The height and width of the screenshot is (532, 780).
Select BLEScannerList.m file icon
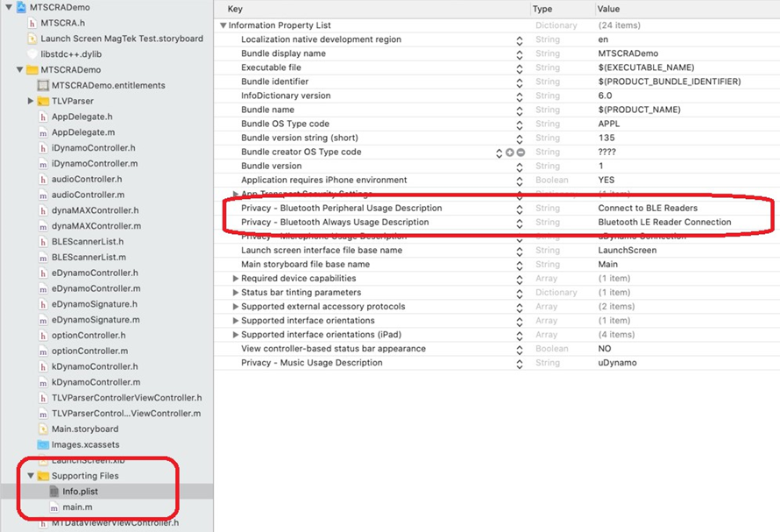[43, 258]
